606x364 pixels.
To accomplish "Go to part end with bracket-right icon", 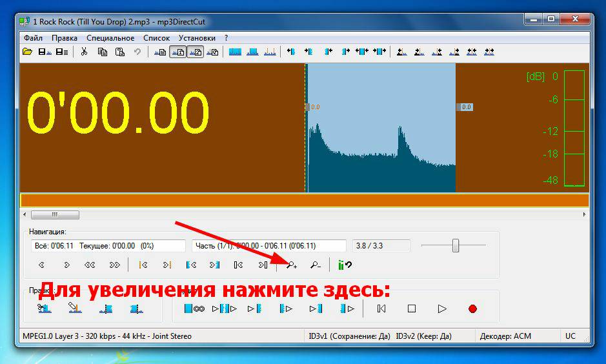I will coord(263,265).
